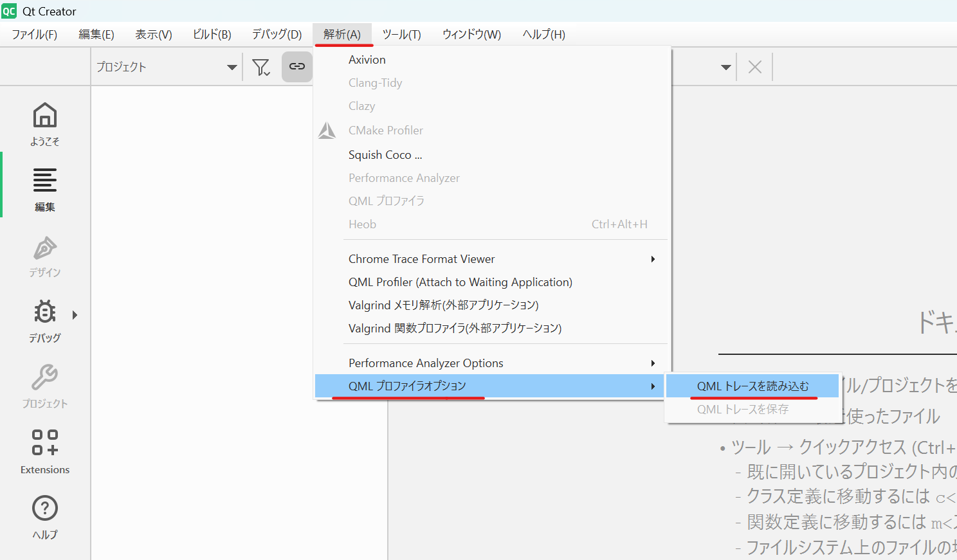Open the Extensions mode
957x560 pixels.
point(45,453)
